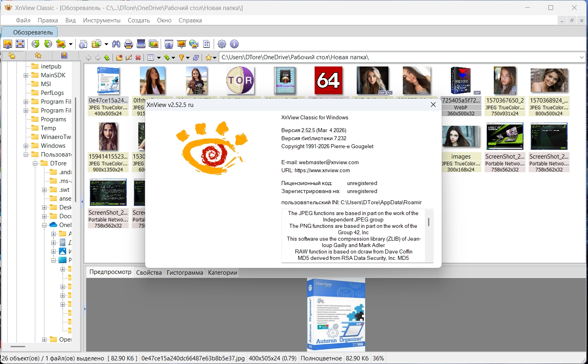
Task: Open the Справка menu
Action: [x=190, y=20]
